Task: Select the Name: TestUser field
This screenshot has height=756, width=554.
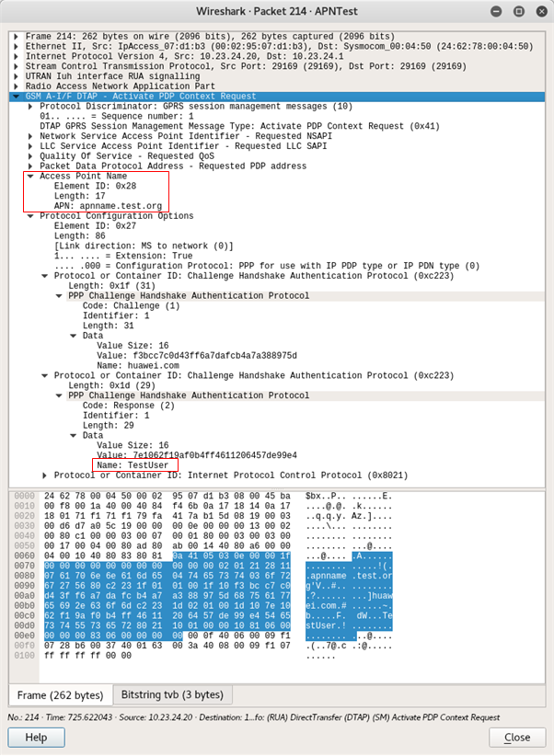Action: click(133, 465)
